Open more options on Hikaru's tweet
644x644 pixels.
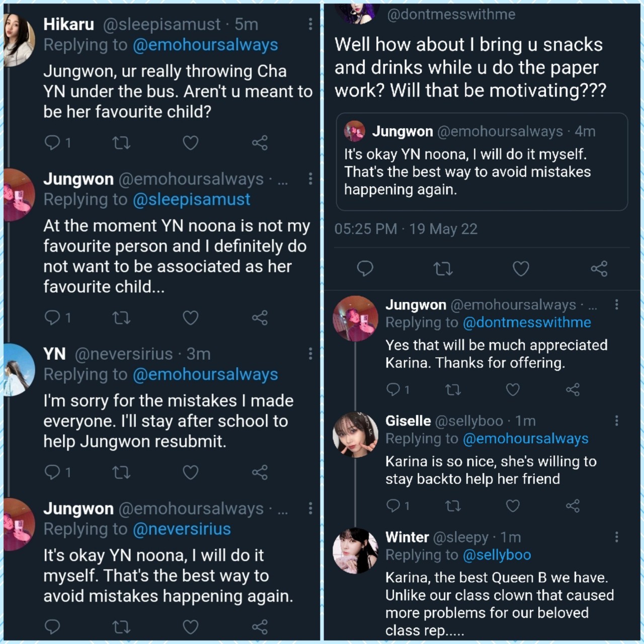310,24
